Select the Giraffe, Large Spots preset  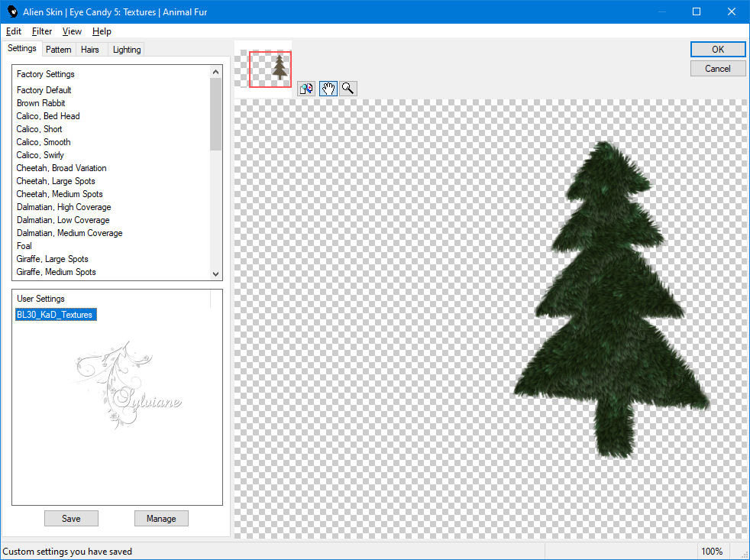52,258
